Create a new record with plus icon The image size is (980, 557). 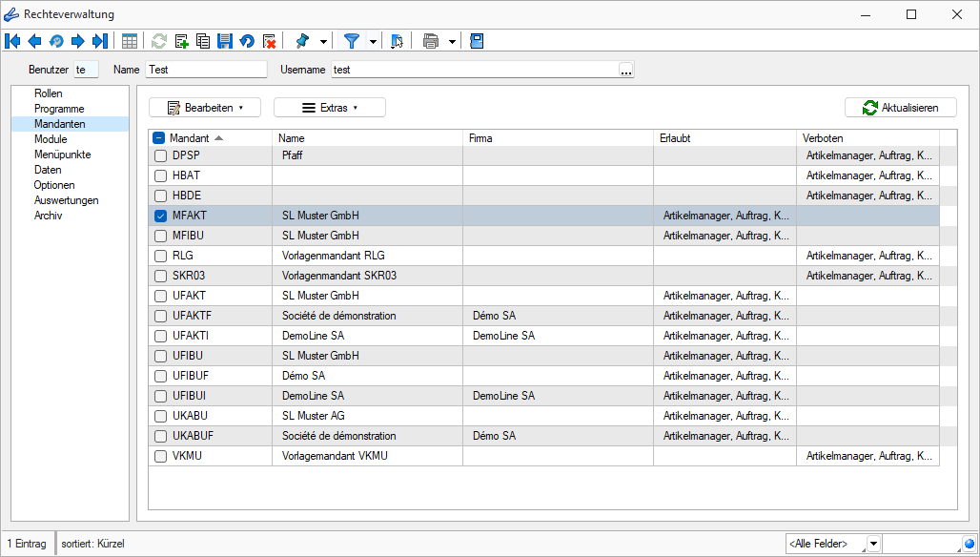(182, 41)
